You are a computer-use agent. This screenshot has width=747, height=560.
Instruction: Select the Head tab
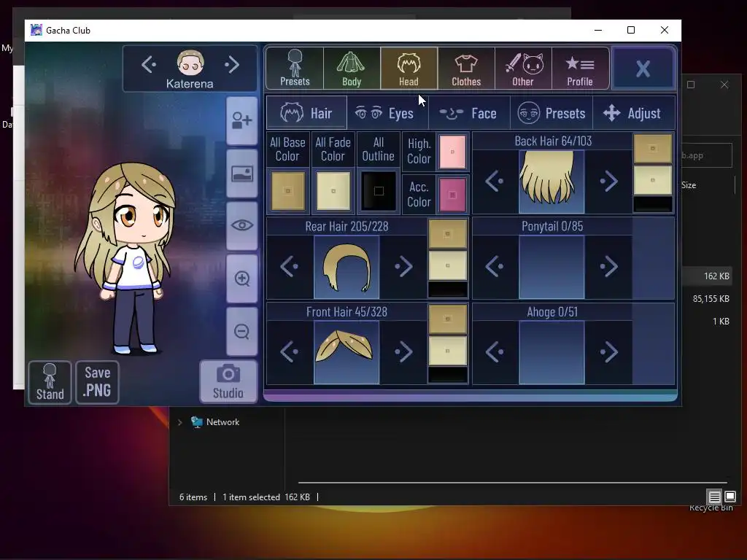(409, 68)
